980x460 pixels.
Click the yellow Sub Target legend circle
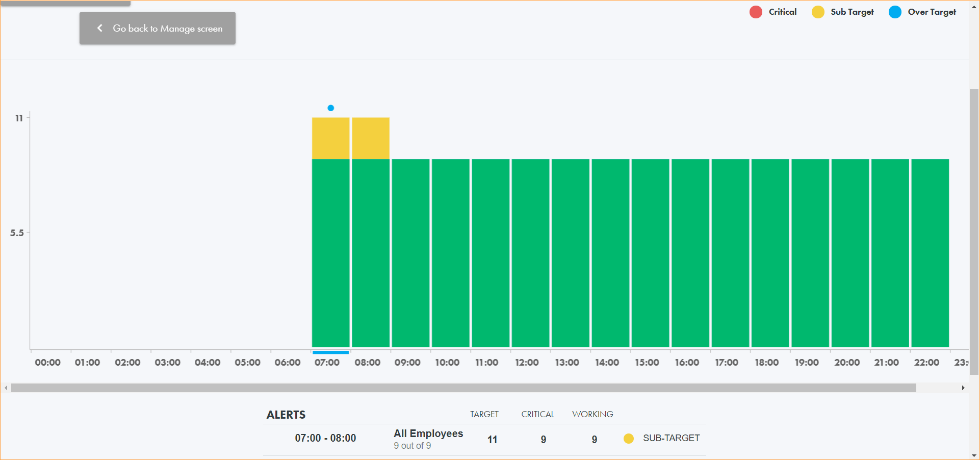click(818, 12)
